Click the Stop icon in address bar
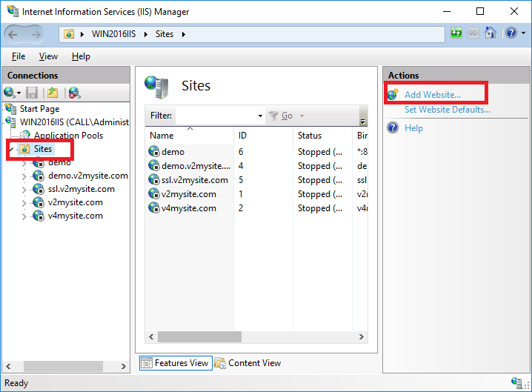 click(473, 33)
